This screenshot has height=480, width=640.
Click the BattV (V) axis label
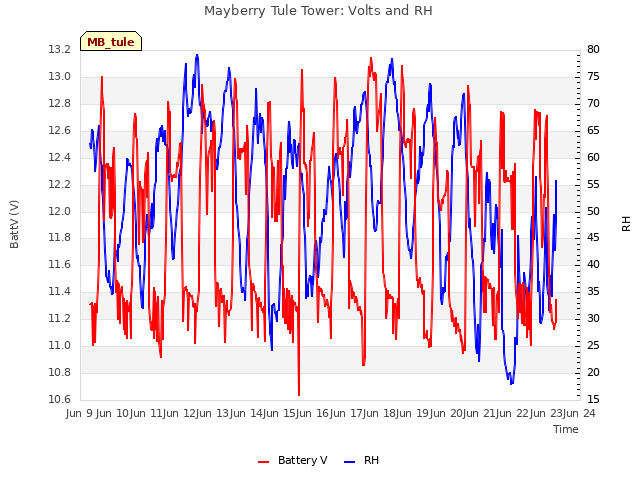tap(14, 224)
